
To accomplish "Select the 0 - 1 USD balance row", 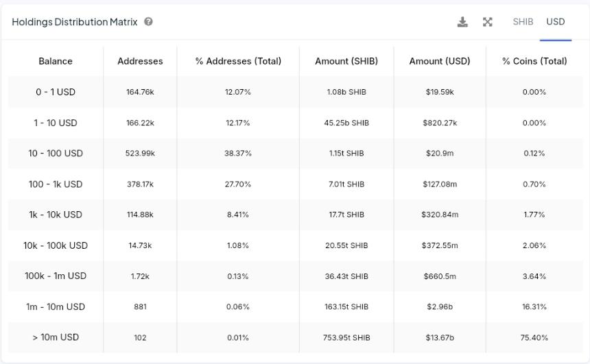I will pos(296,92).
